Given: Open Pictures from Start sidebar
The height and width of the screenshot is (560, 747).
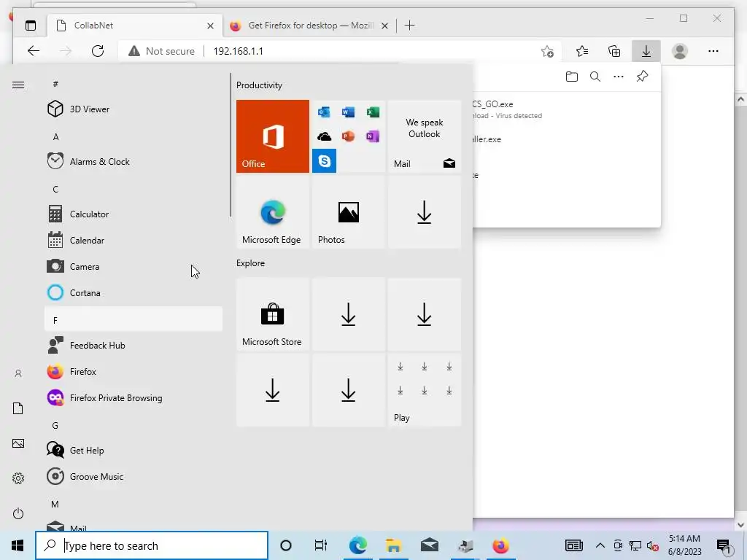Looking at the screenshot, I should [18, 443].
